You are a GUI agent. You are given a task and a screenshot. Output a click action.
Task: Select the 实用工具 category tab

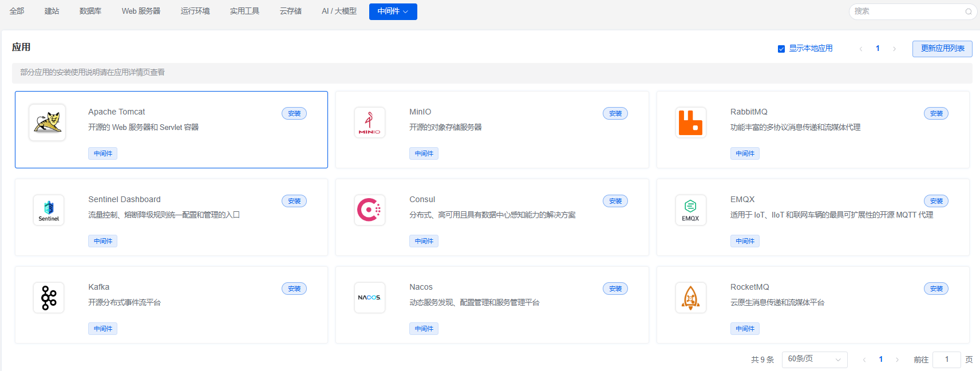244,11
